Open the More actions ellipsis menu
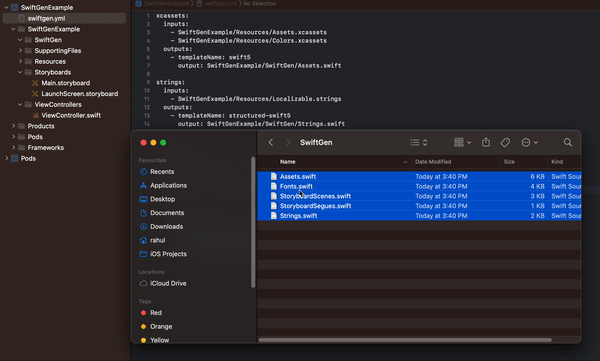Viewport: 600px width, 361px height. 530,142
